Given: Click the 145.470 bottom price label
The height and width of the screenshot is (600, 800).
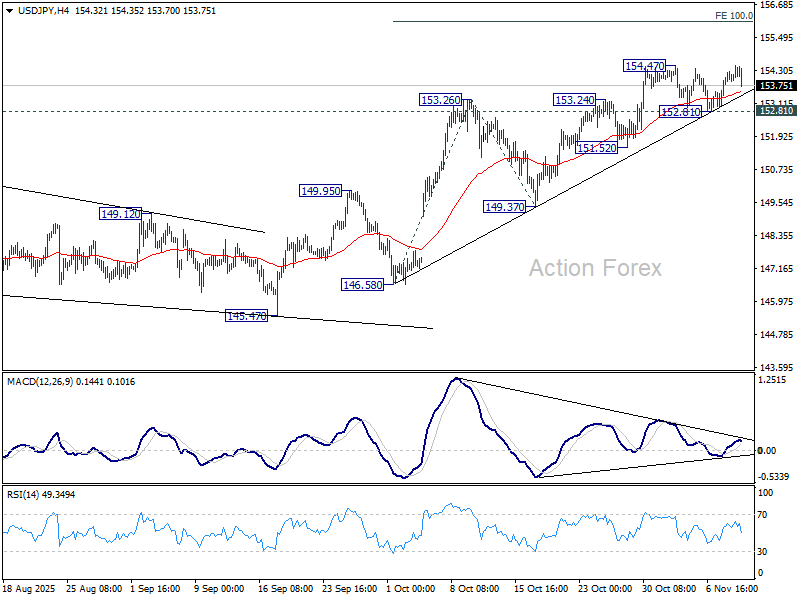Looking at the screenshot, I should point(246,316).
